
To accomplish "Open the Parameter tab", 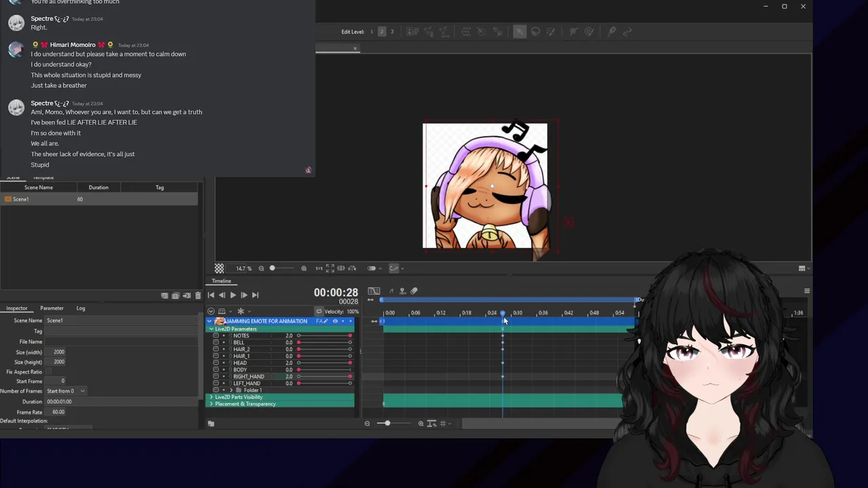I will click(x=52, y=308).
